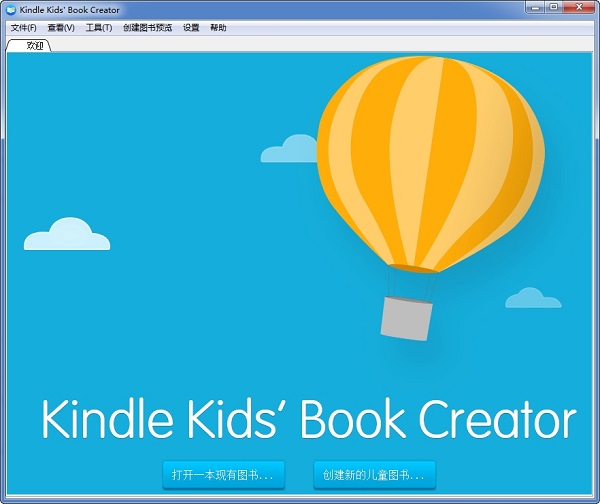Click the 创建新的儿童图书... button

coord(374,475)
